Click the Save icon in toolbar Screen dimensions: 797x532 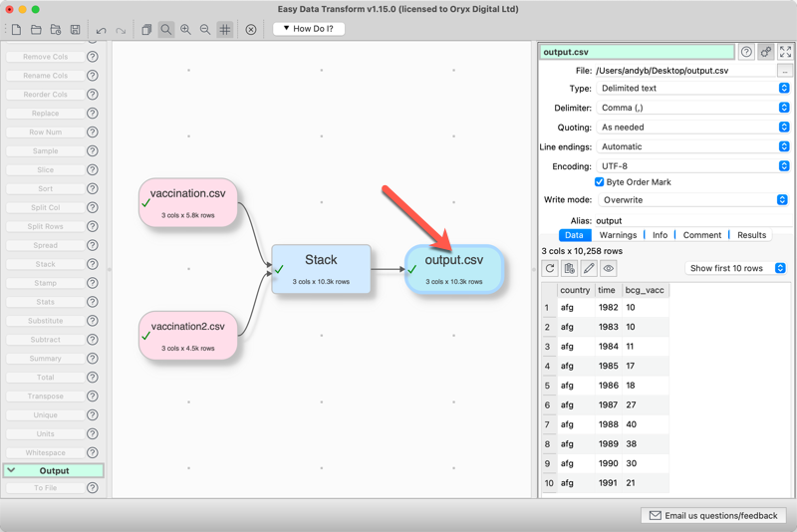tap(56, 30)
